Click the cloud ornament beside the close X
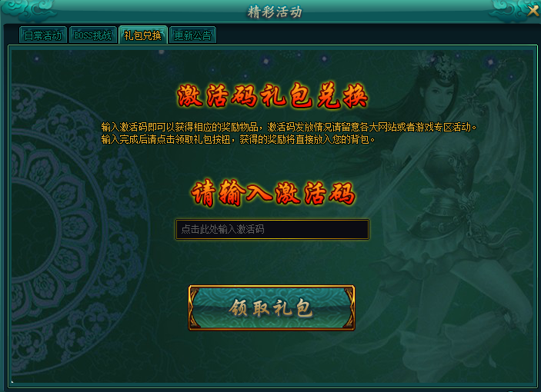Viewport: 541px width, 392px height. click(507, 10)
